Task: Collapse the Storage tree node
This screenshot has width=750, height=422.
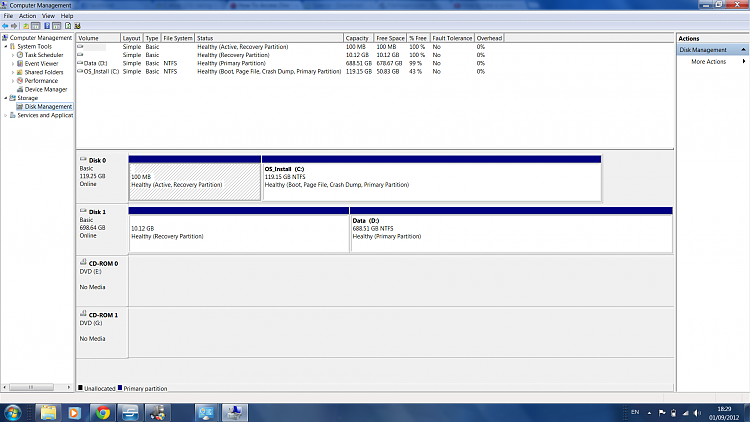Action: click(x=6, y=98)
